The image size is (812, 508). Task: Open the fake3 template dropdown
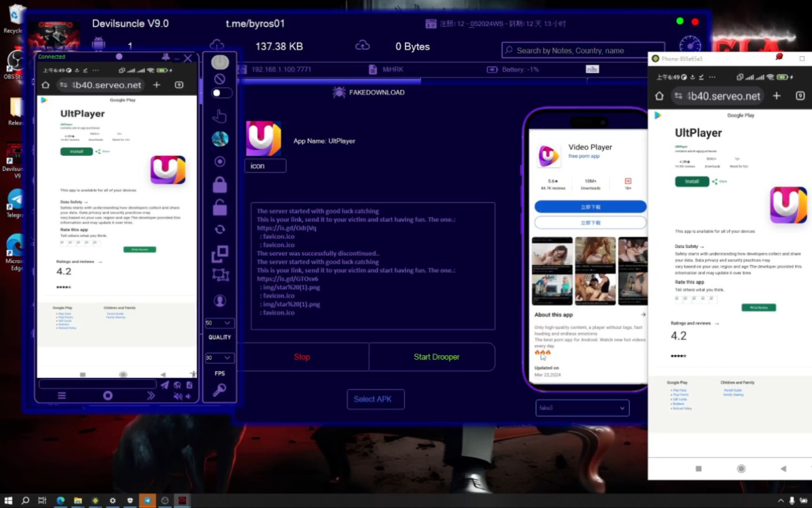coord(582,408)
